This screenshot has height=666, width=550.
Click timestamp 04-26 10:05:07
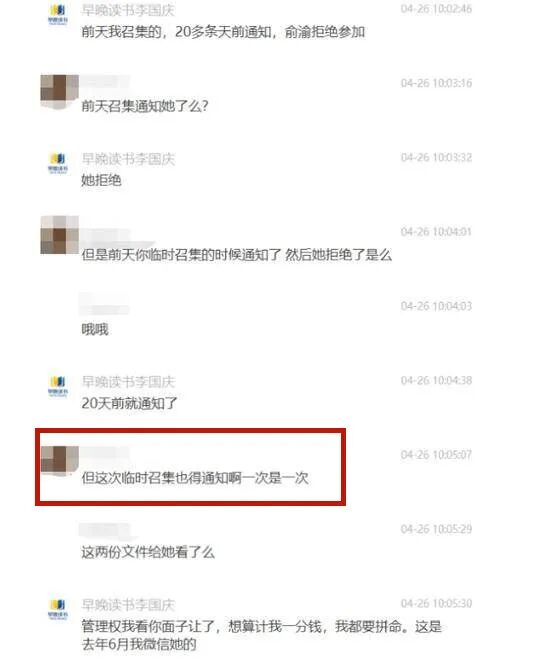click(436, 454)
